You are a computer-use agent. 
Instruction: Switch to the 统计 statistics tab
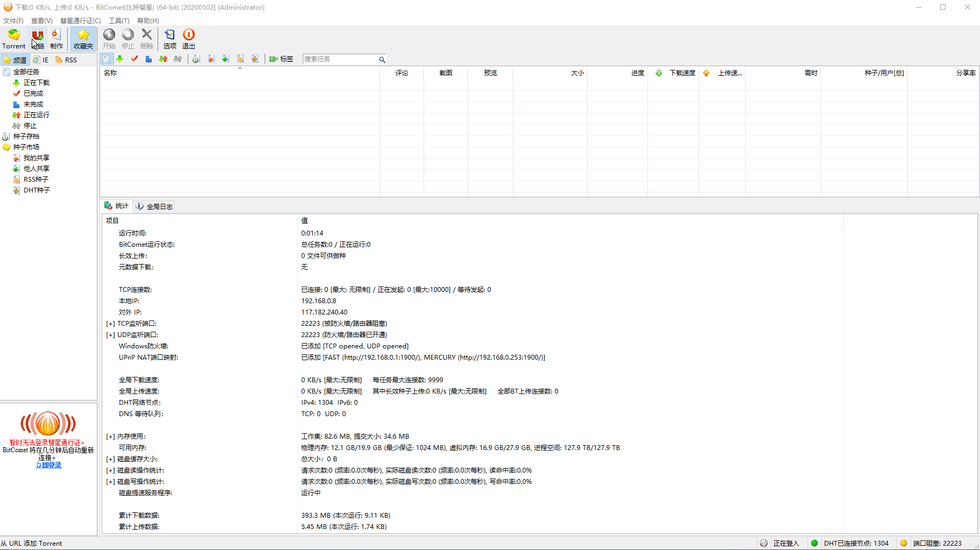tap(117, 206)
